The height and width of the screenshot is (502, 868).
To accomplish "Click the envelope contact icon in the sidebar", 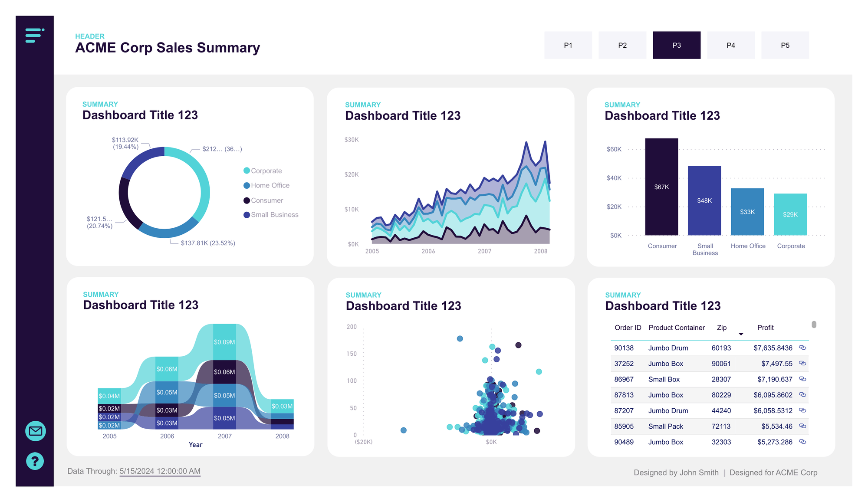I will tap(35, 431).
